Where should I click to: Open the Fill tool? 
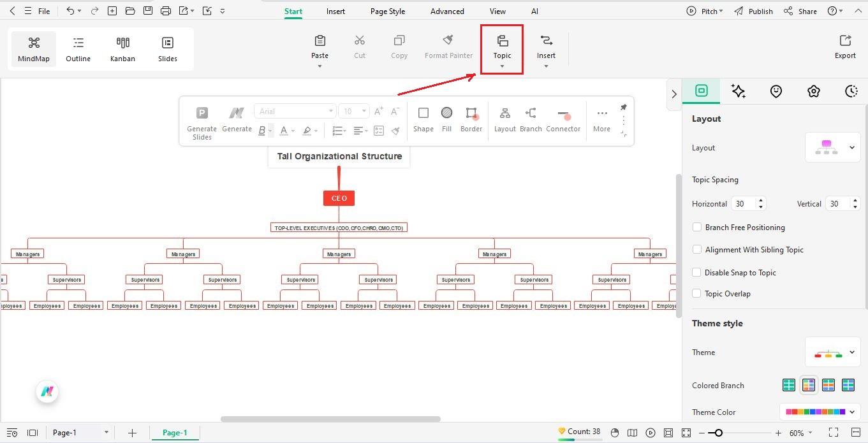(x=446, y=119)
